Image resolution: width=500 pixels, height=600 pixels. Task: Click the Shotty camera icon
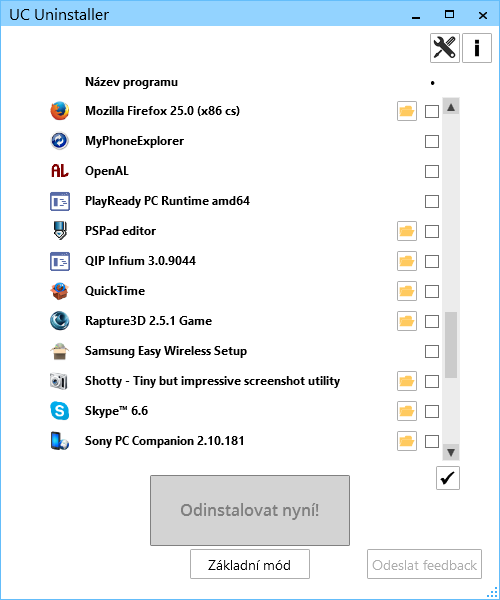click(60, 381)
